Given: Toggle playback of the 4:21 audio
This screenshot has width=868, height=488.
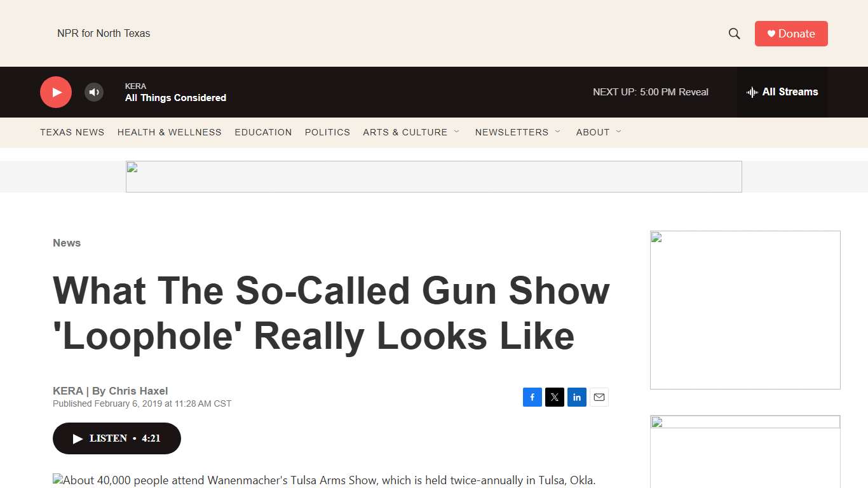Looking at the screenshot, I should (x=116, y=438).
